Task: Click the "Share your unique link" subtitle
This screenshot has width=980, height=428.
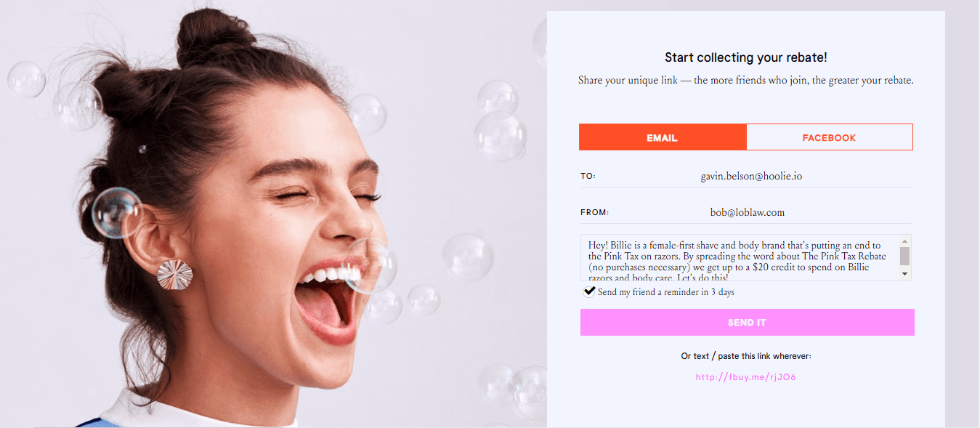Action: pos(745,81)
